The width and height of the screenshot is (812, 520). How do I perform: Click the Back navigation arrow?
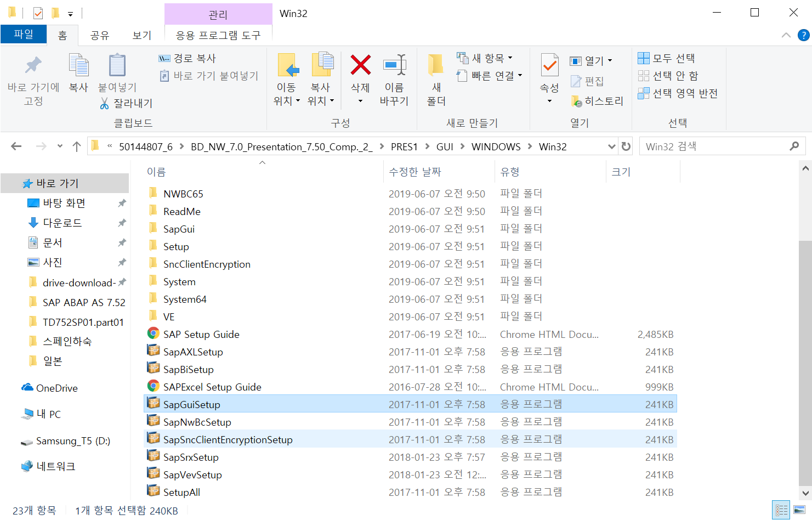pos(16,146)
